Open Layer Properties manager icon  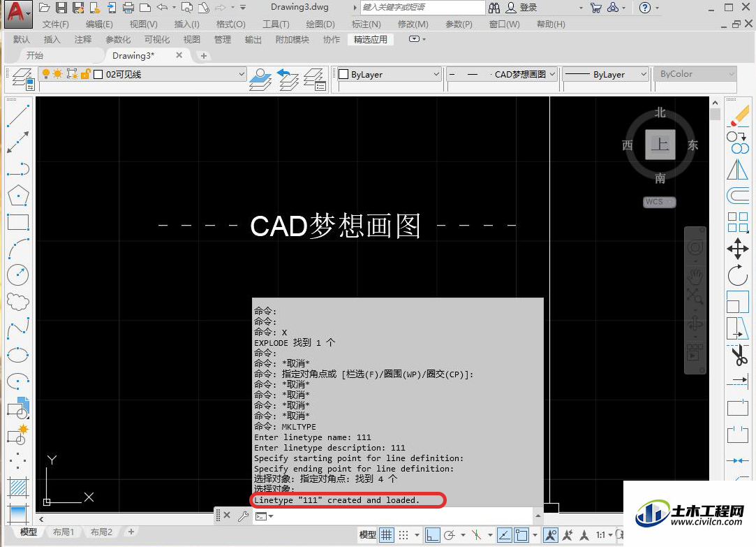click(x=22, y=79)
